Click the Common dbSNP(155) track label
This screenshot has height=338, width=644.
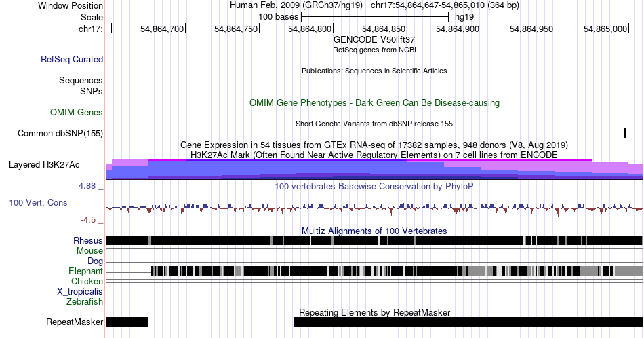[60, 133]
